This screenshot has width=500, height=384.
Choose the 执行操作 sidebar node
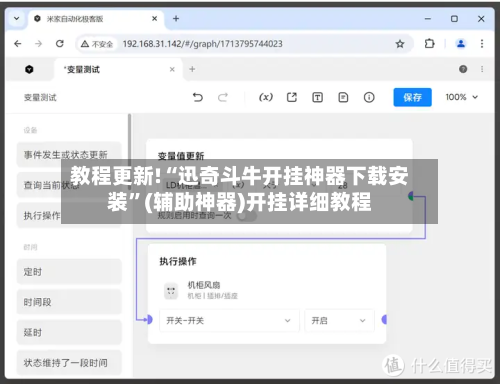click(x=69, y=215)
